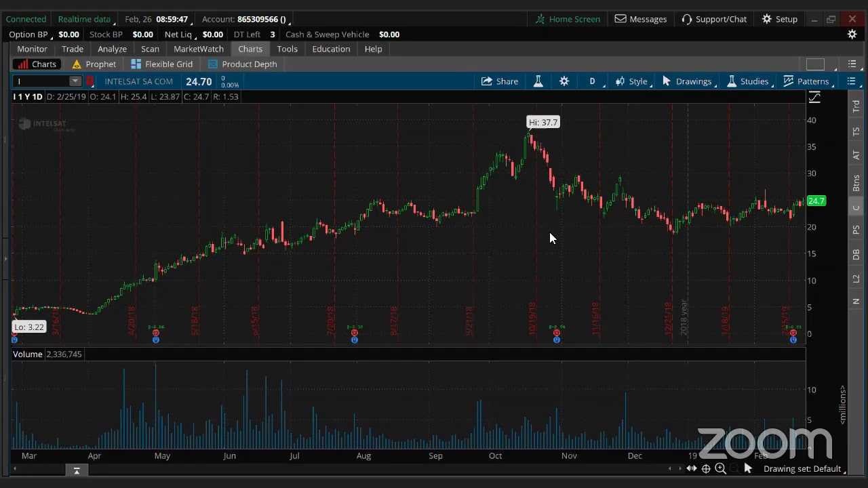Click the Lo: 3.22 price bubble
Image resolution: width=868 pixels, height=488 pixels.
coord(29,327)
